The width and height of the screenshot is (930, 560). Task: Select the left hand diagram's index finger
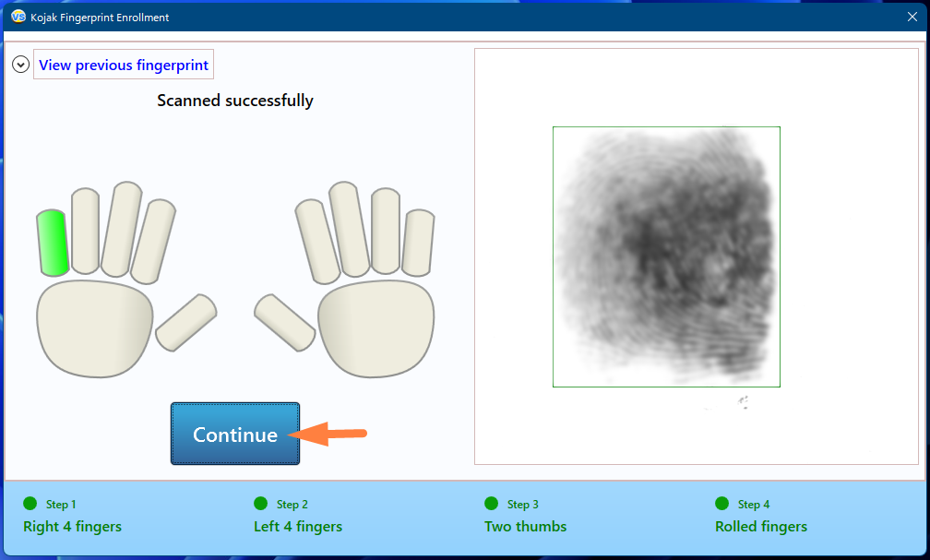[152, 242]
